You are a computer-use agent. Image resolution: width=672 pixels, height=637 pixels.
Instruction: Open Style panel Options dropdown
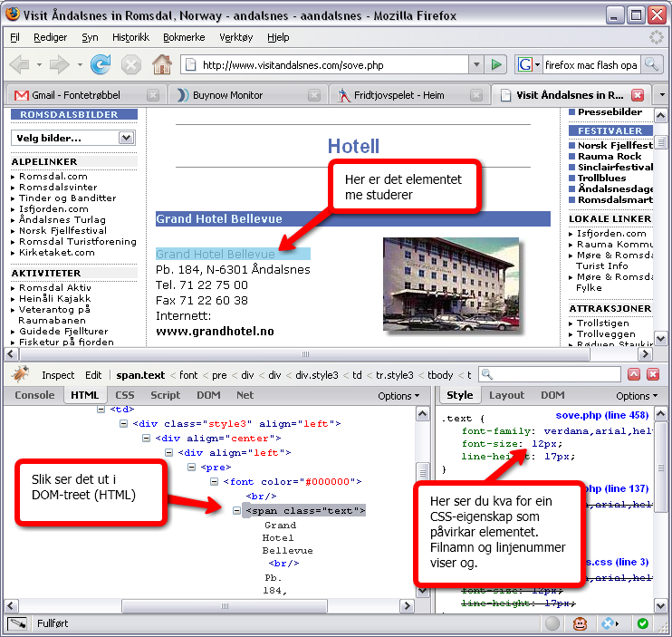637,396
